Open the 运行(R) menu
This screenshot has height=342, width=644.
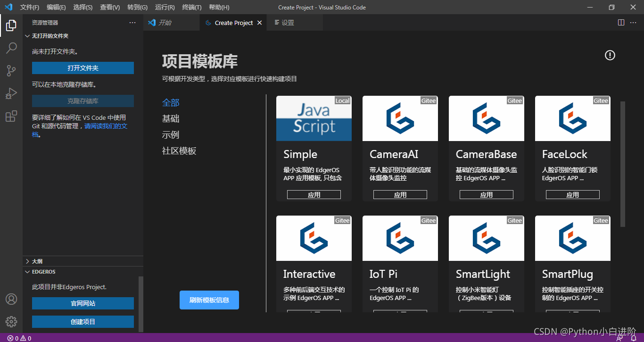pos(165,7)
